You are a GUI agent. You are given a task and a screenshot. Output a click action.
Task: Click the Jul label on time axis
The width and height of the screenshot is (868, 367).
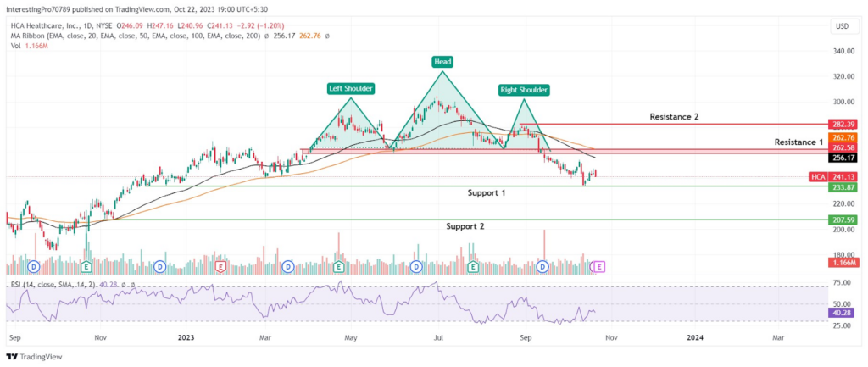click(438, 336)
